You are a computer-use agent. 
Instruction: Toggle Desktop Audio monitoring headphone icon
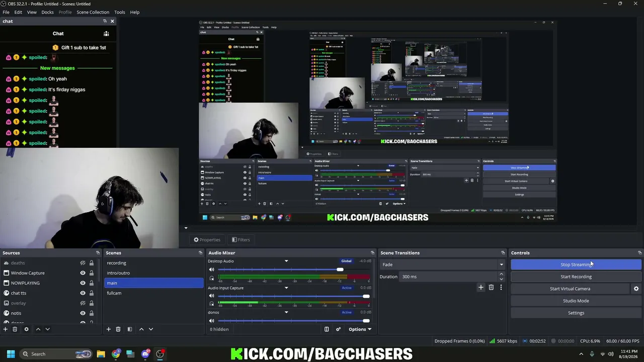coord(212,278)
